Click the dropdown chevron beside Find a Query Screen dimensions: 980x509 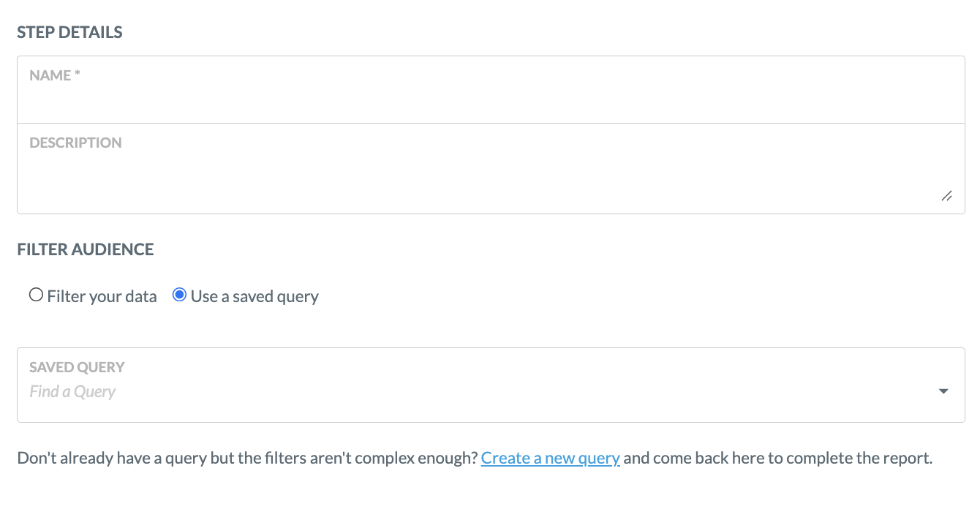pos(942,391)
